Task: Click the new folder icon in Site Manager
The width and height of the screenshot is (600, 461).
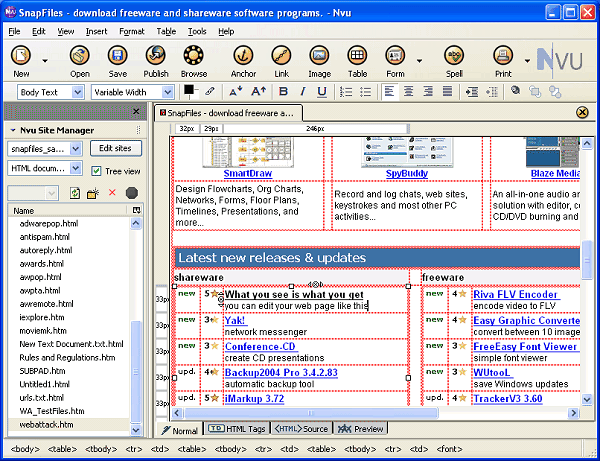Action: (x=93, y=193)
